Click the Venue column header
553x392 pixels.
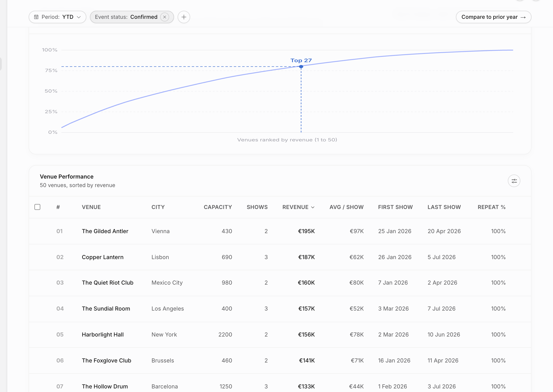91,207
